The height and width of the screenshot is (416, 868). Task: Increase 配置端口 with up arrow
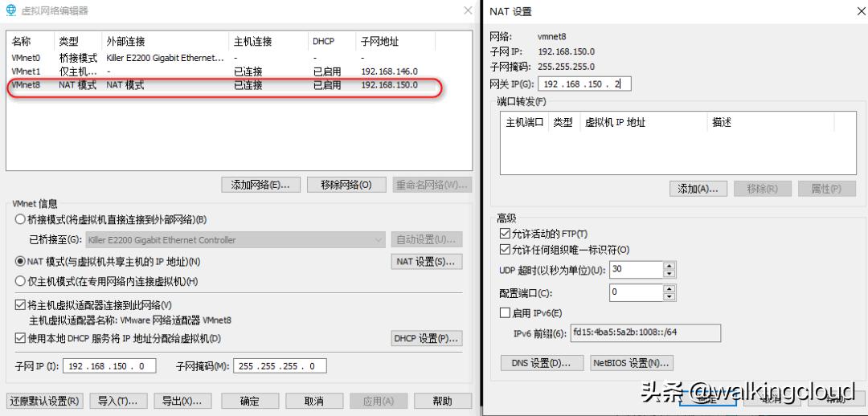(x=669, y=289)
